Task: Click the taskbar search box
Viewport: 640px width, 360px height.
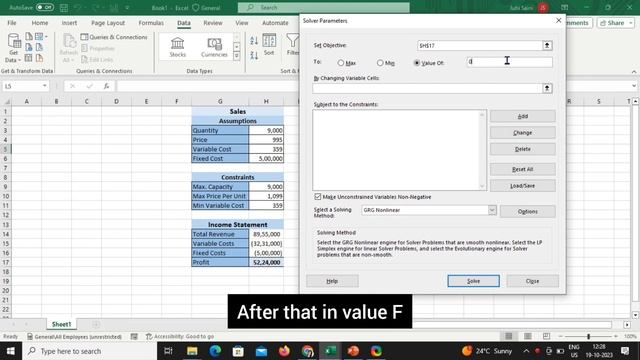Action: click(90, 351)
